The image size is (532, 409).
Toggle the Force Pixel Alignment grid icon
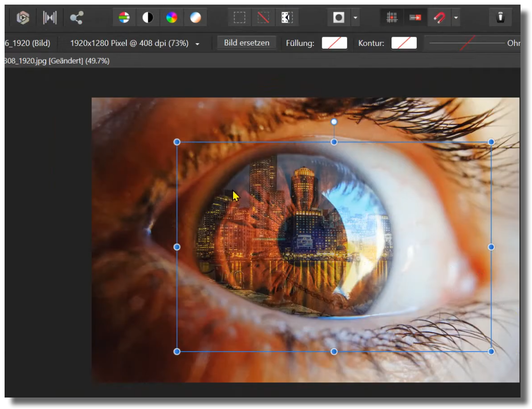coord(392,17)
